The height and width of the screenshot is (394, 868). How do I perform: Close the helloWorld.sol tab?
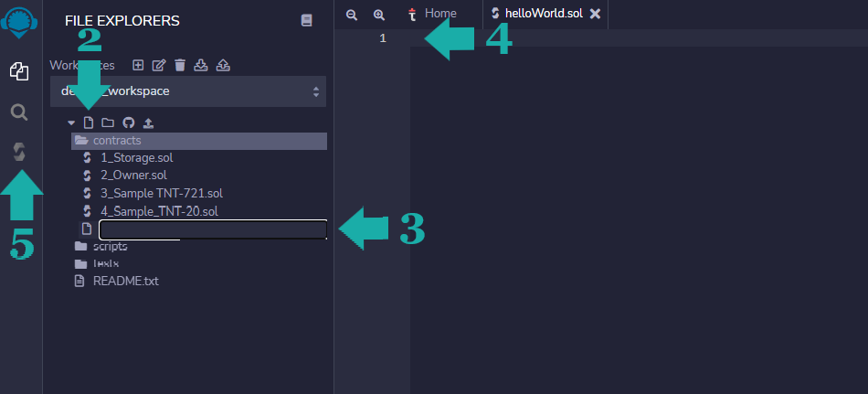[x=595, y=14]
